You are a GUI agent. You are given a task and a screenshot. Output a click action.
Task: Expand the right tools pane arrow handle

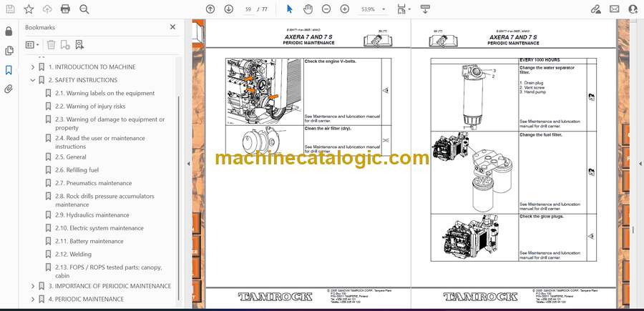point(640,163)
